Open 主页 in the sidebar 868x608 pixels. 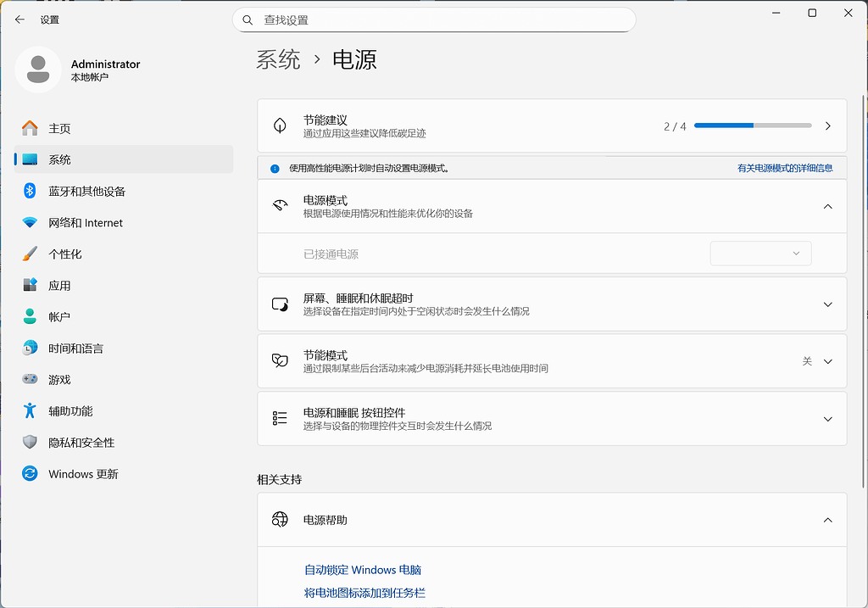pyautogui.click(x=124, y=128)
